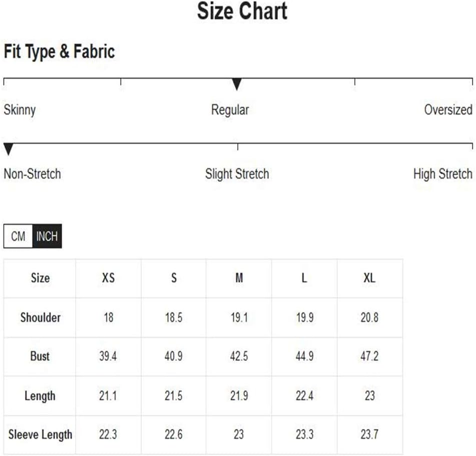The width and height of the screenshot is (476, 456).
Task: Click the Oversized fit label
Action: (x=448, y=110)
